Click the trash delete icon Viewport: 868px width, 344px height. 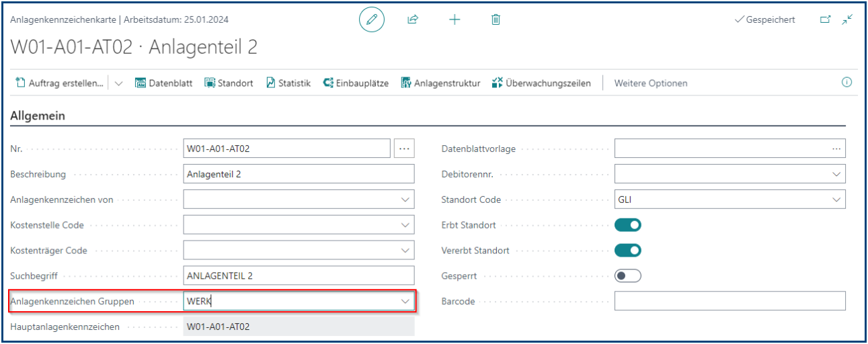point(496,20)
